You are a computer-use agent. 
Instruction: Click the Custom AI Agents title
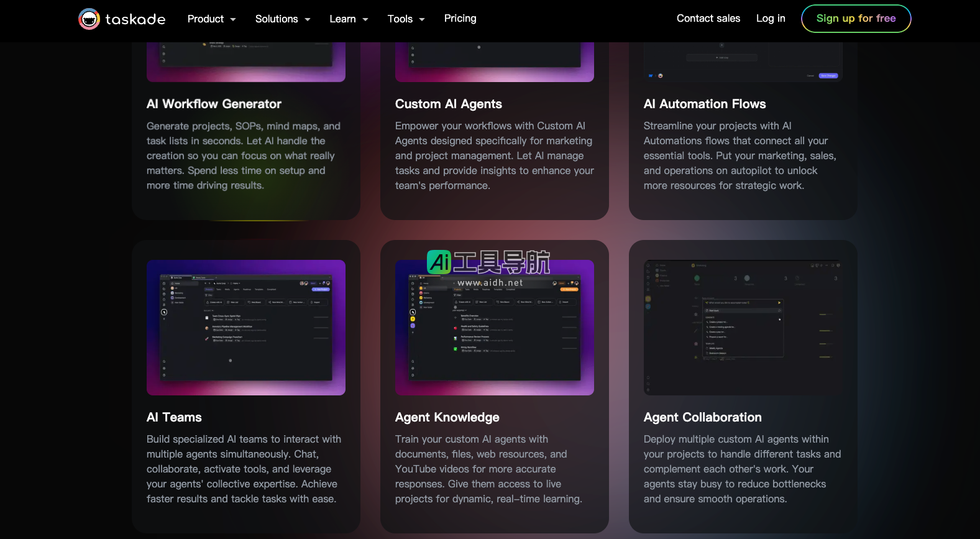click(x=448, y=104)
